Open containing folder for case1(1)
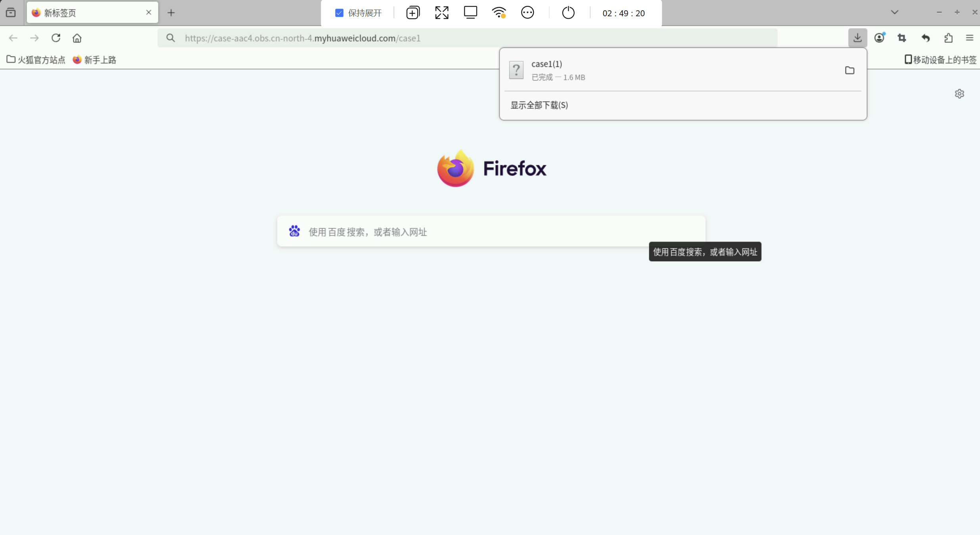The image size is (980, 535). click(x=850, y=71)
